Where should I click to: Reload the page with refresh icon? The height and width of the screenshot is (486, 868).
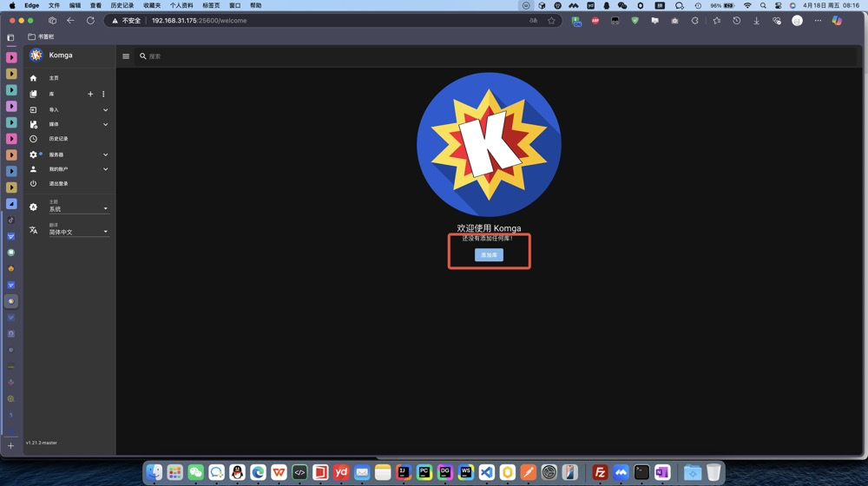click(90, 21)
